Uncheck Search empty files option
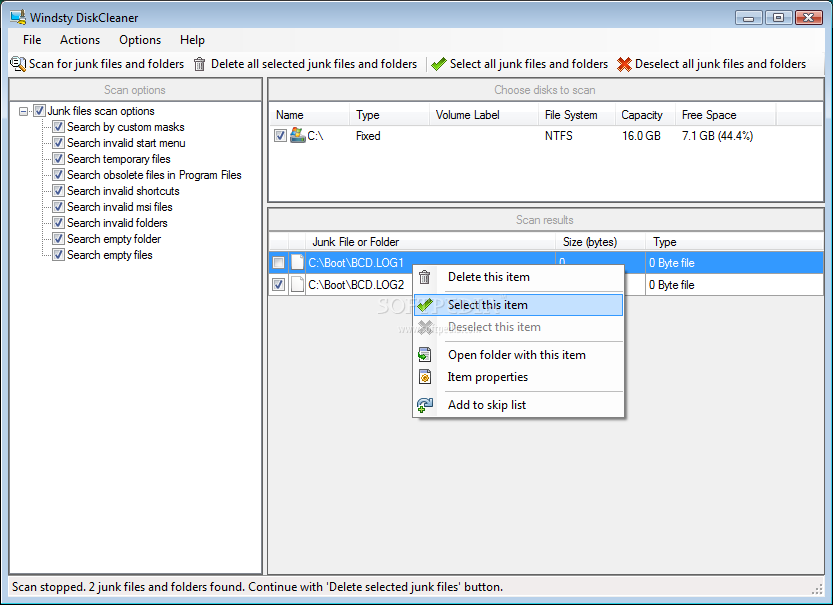The width and height of the screenshot is (833, 605). [x=58, y=254]
